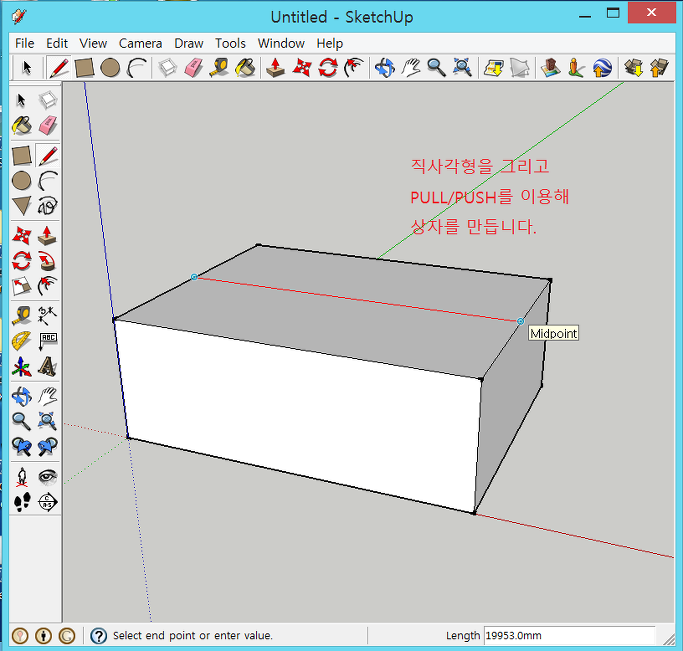This screenshot has width=683, height=651.
Task: Select the Look Around eye tool
Action: click(x=47, y=477)
